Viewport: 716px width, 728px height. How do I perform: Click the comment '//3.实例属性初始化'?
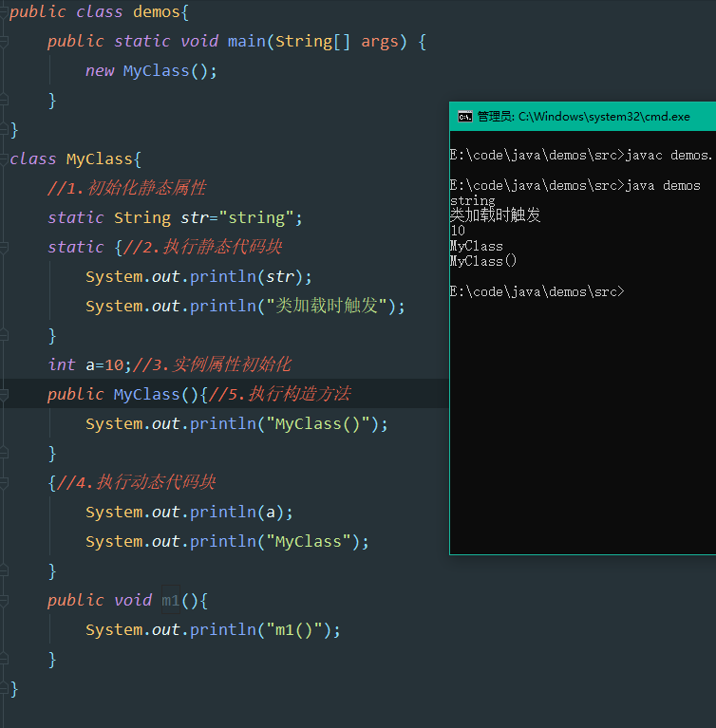click(212, 364)
